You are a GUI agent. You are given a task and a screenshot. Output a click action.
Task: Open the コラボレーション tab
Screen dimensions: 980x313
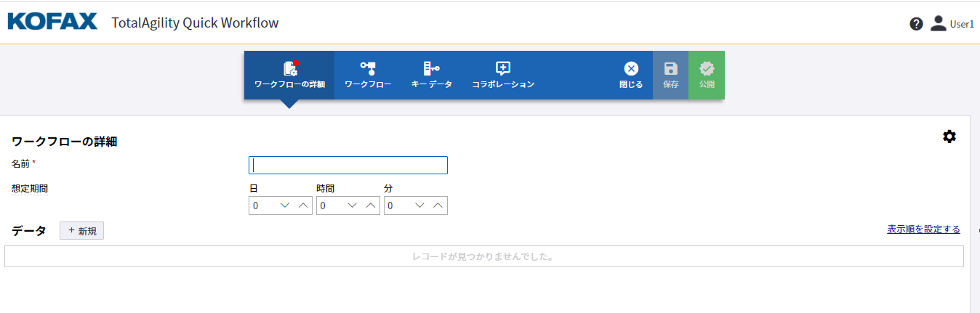(x=503, y=76)
